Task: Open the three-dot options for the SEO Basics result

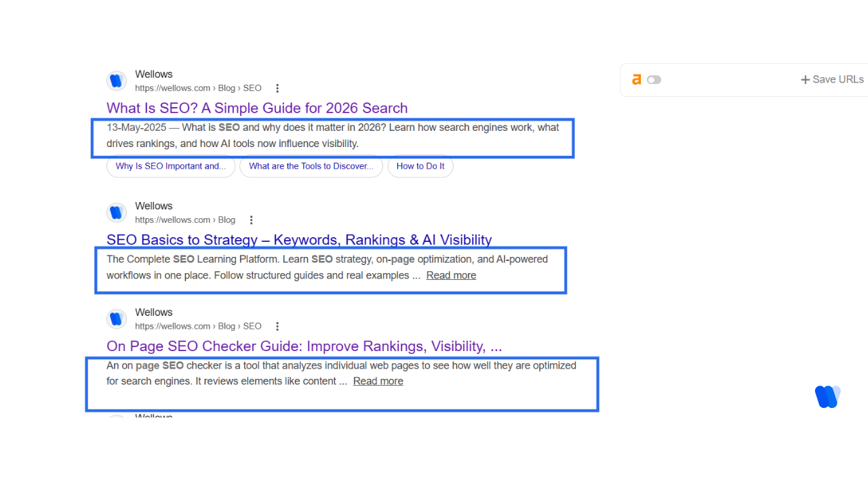Action: [x=252, y=220]
